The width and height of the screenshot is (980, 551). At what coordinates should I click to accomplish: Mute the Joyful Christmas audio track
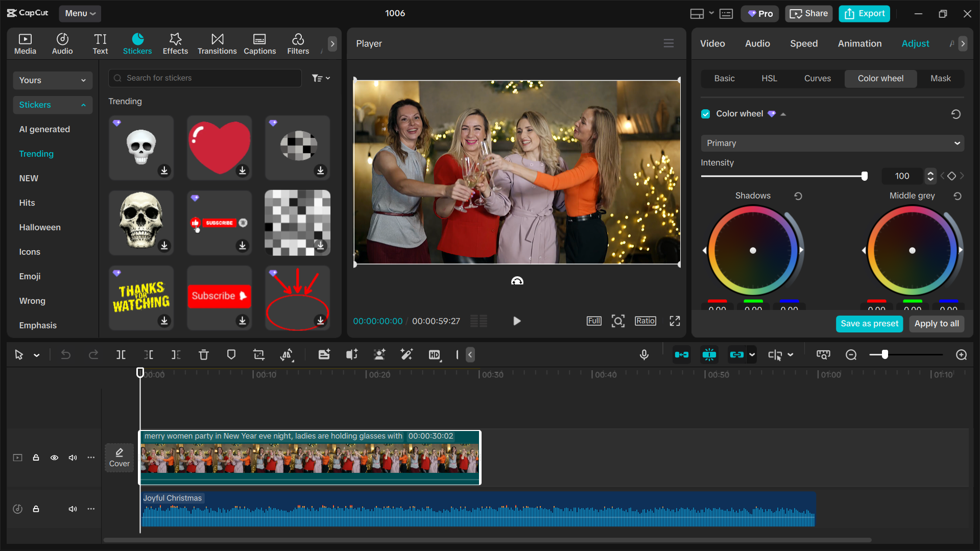73,509
